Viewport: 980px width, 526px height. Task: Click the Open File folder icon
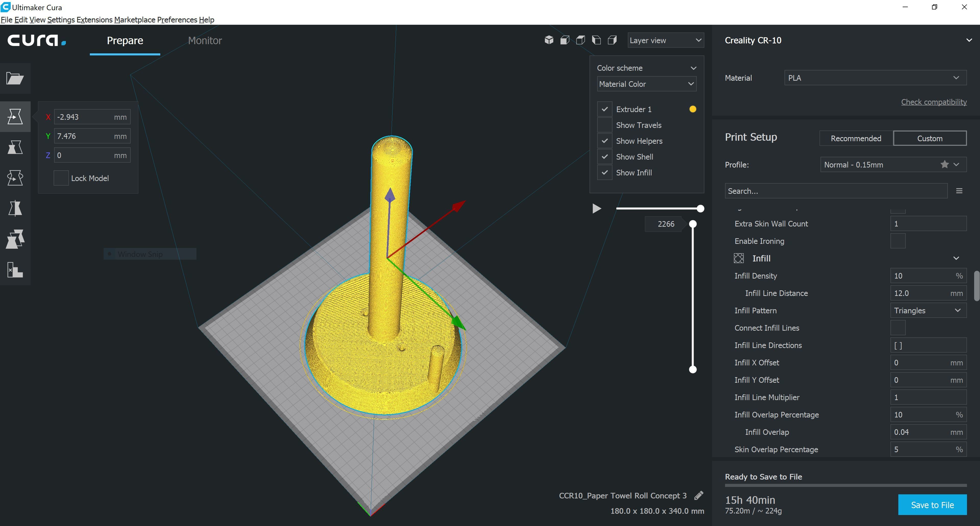[15, 78]
